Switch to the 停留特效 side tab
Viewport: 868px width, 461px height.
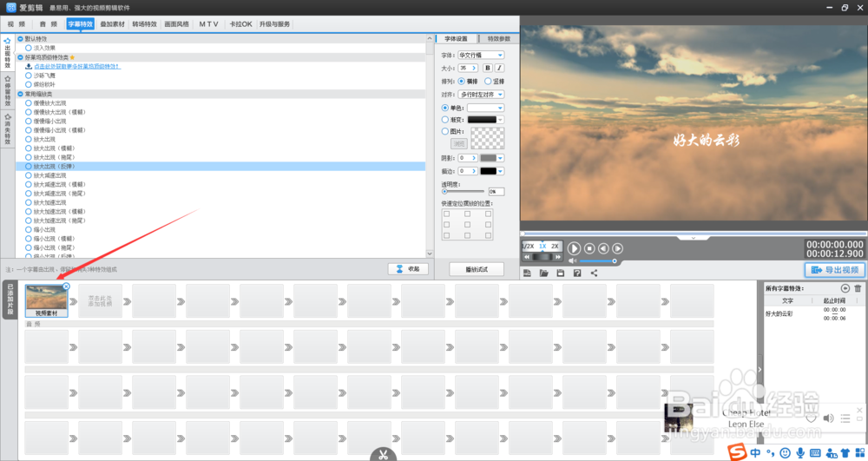coord(8,91)
